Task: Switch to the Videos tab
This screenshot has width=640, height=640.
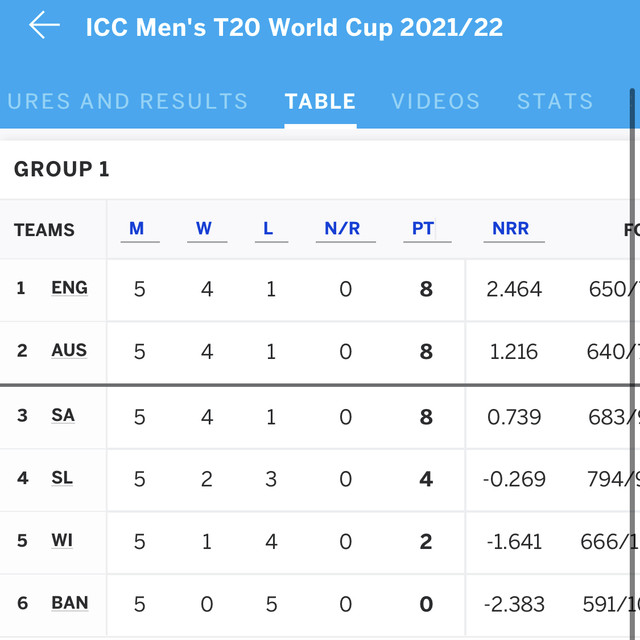Action: tap(436, 101)
